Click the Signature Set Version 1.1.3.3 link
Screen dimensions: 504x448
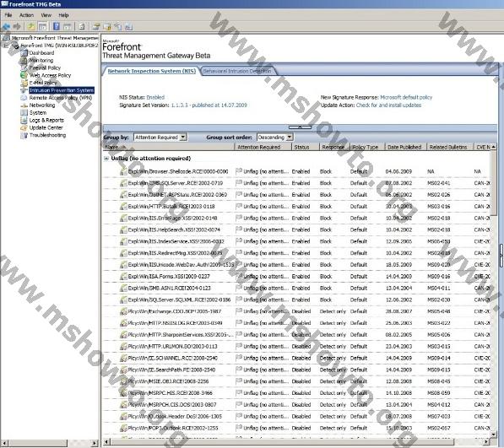tap(209, 105)
